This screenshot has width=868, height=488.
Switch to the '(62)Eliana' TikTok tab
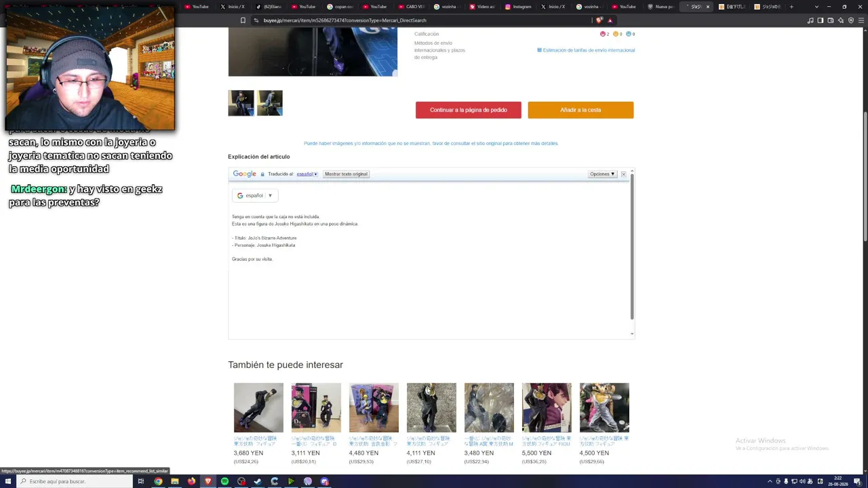(269, 7)
